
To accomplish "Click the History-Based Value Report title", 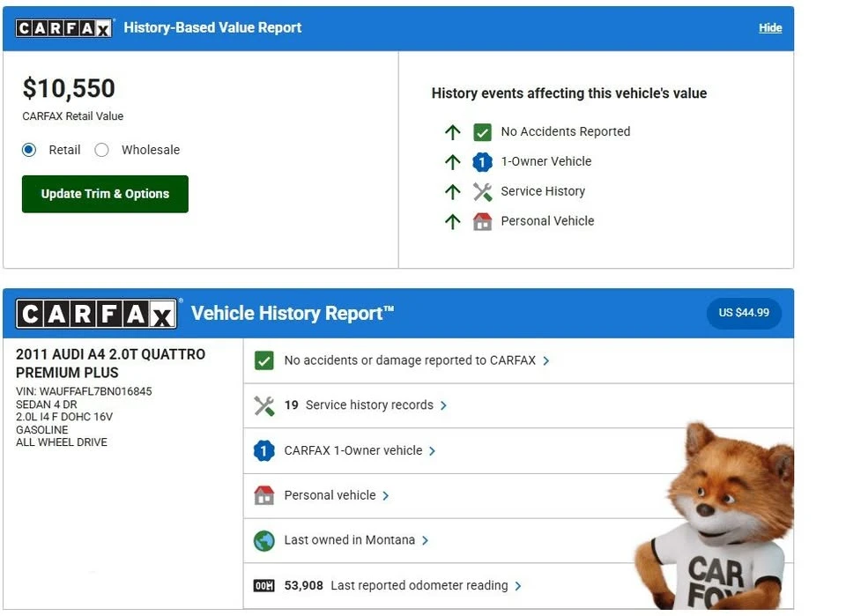I will (x=212, y=27).
